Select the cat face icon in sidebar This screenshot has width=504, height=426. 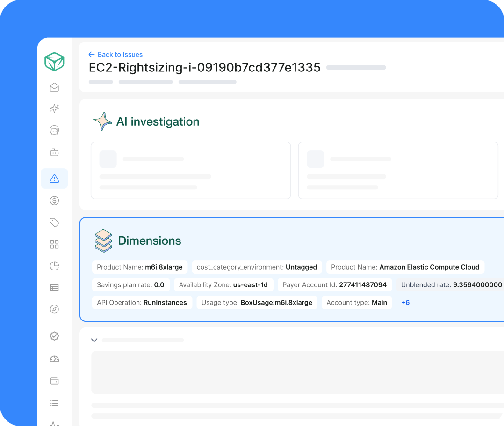(54, 130)
